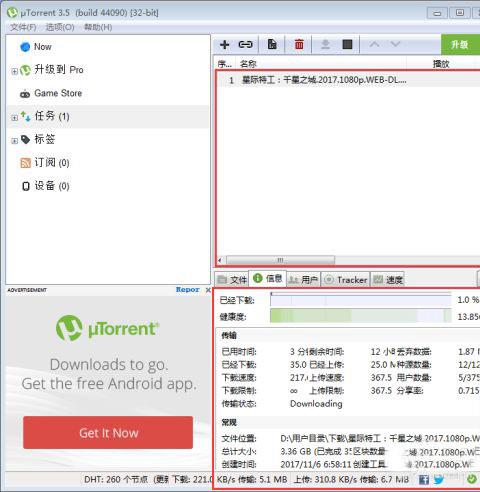
Task: Click green network status check icon
Action: (x=472, y=479)
